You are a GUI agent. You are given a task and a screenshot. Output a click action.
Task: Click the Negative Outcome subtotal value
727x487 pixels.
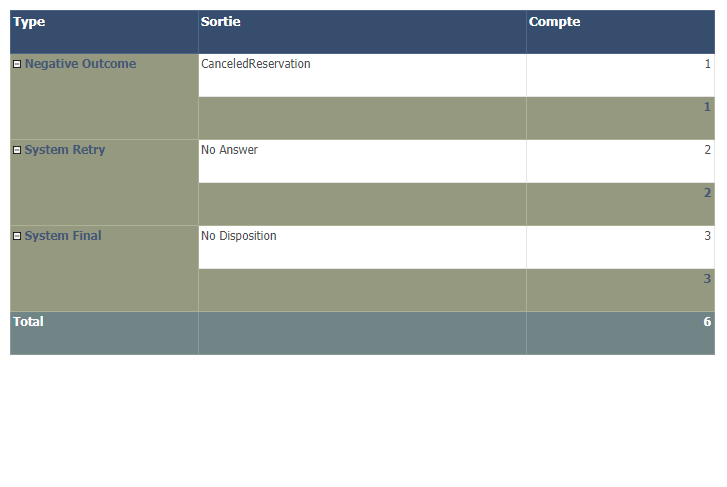pos(708,107)
